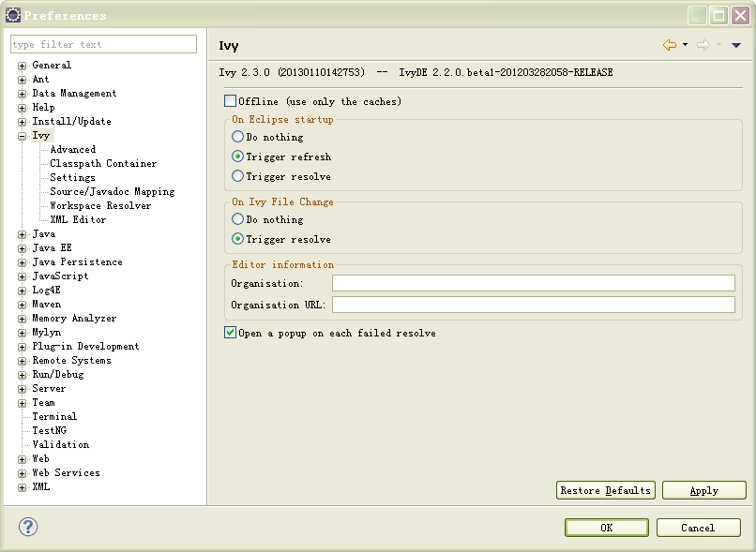
Task: Select the Workspace Resolver tree item
Action: click(100, 205)
